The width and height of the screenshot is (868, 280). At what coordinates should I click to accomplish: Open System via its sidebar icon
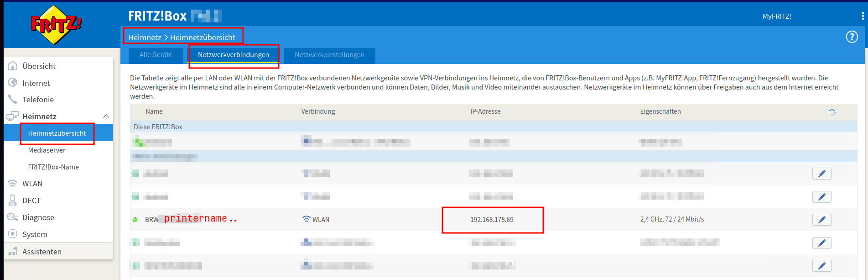pyautogui.click(x=13, y=234)
